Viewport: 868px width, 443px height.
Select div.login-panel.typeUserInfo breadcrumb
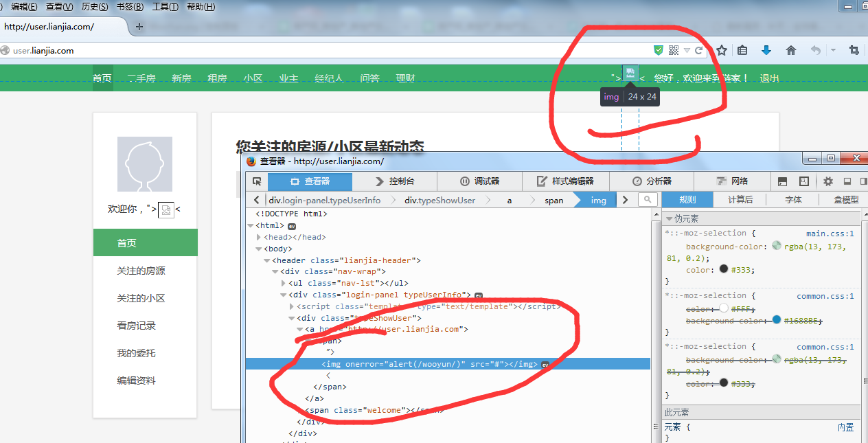(x=324, y=200)
